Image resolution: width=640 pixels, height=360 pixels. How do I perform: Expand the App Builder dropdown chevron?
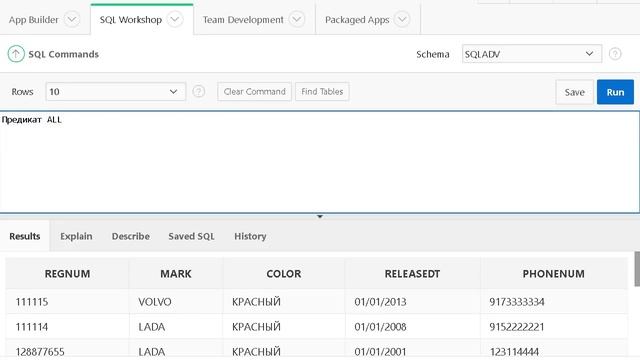[x=72, y=19]
